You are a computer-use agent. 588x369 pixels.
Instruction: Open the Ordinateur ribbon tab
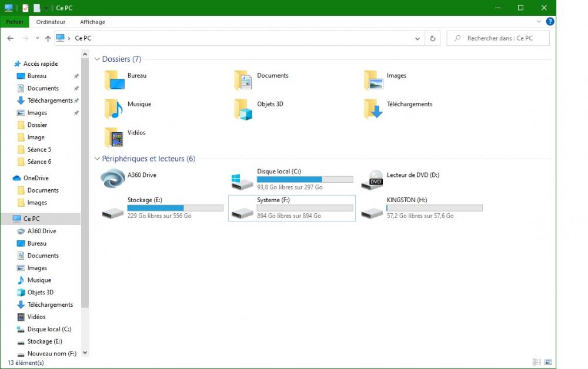click(x=51, y=22)
